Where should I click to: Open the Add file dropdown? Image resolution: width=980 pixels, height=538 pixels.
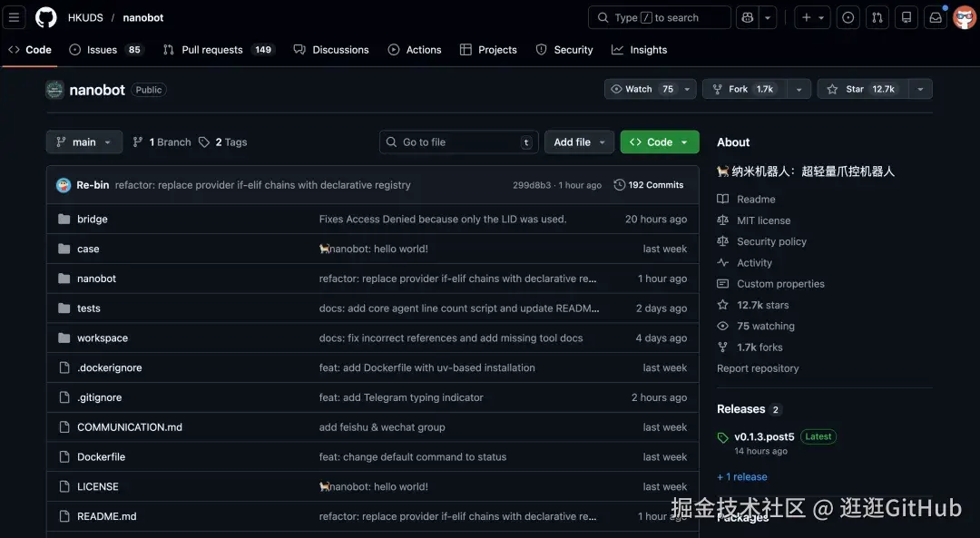(x=579, y=142)
